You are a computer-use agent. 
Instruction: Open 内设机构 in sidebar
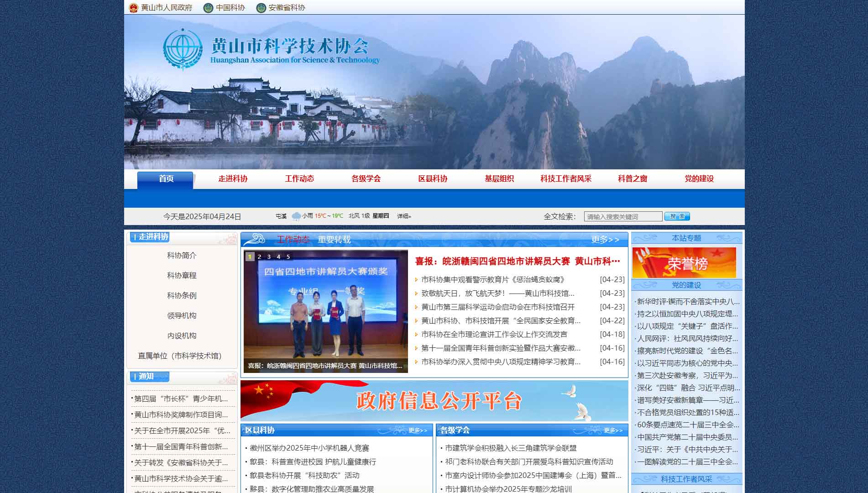coord(182,336)
